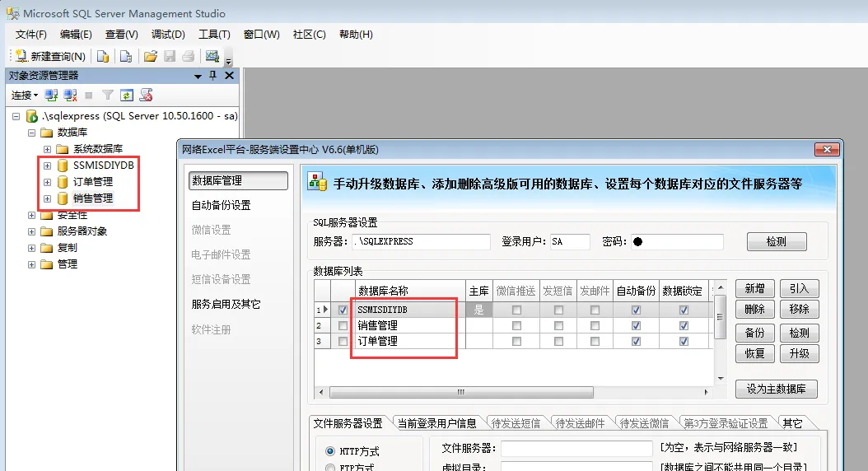Select the 销售管理 database in tree
The width and height of the screenshot is (868, 471).
(x=93, y=198)
